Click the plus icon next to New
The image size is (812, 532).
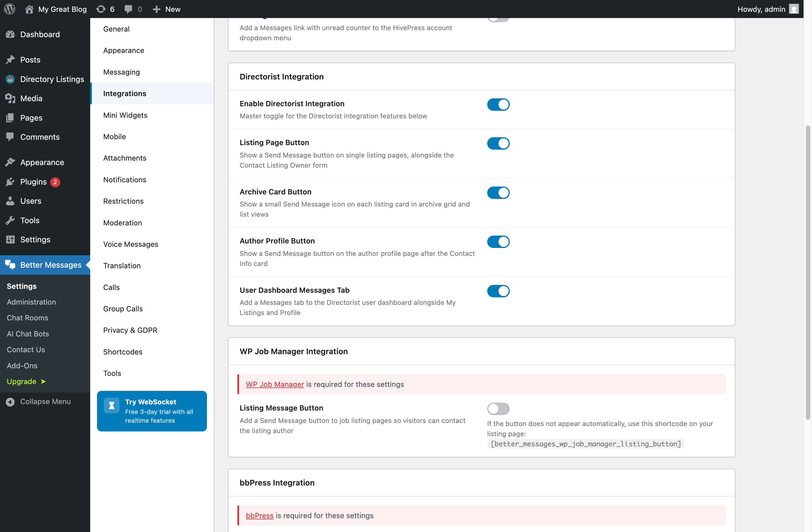coord(156,9)
